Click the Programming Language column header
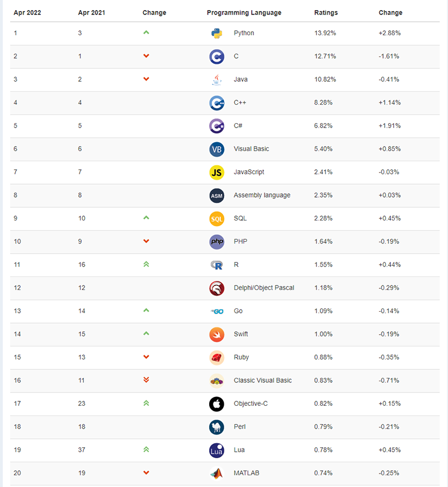 244,13
